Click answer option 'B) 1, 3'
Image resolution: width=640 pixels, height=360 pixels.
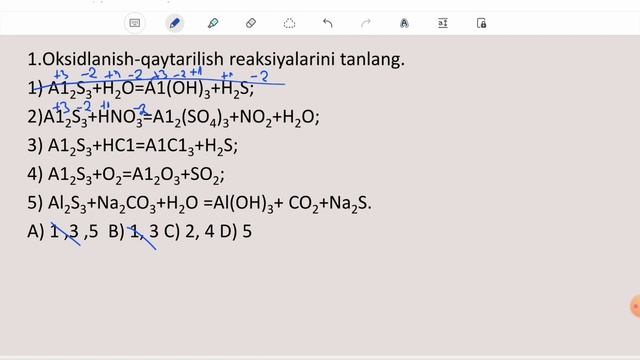pyautogui.click(x=133, y=231)
